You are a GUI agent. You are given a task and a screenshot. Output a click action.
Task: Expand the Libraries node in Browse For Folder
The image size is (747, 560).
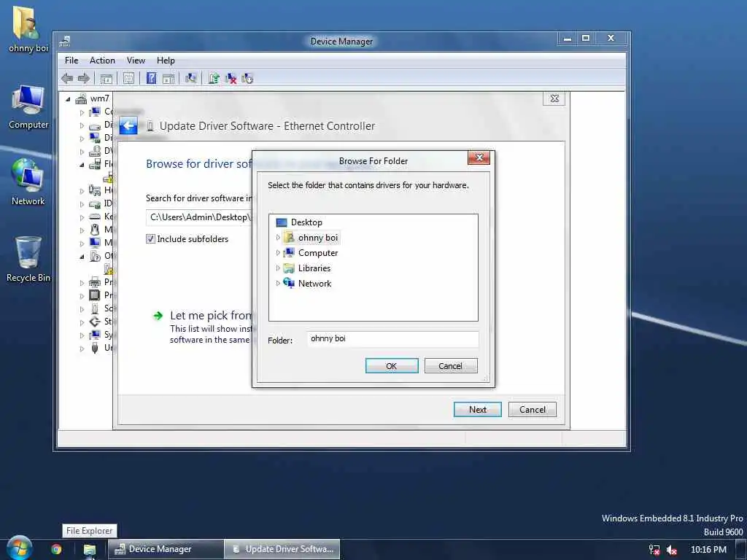click(278, 268)
